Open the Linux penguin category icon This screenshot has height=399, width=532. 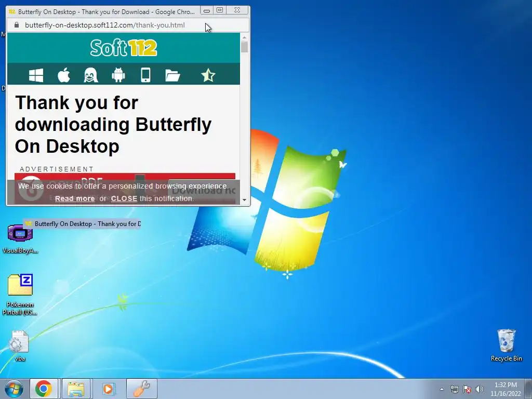pos(91,75)
